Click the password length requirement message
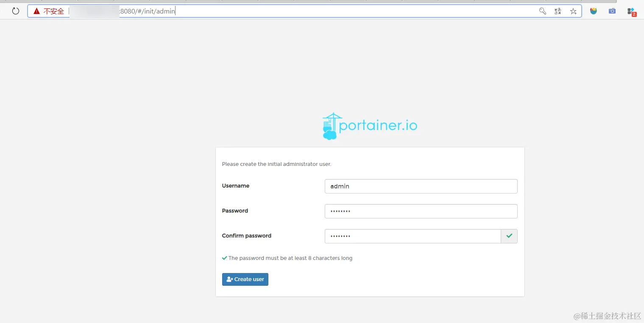The height and width of the screenshot is (323, 644). pos(287,258)
